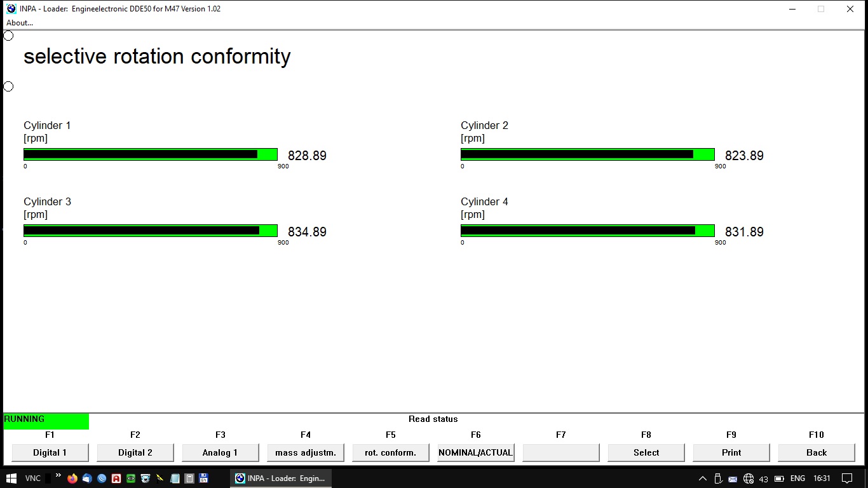Open the Digital 2 status page

pyautogui.click(x=135, y=452)
